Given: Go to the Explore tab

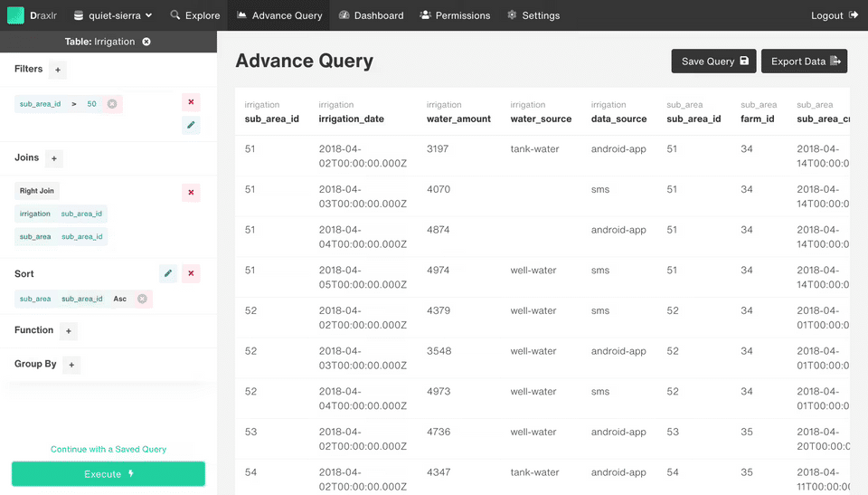Looking at the screenshot, I should 195,15.
